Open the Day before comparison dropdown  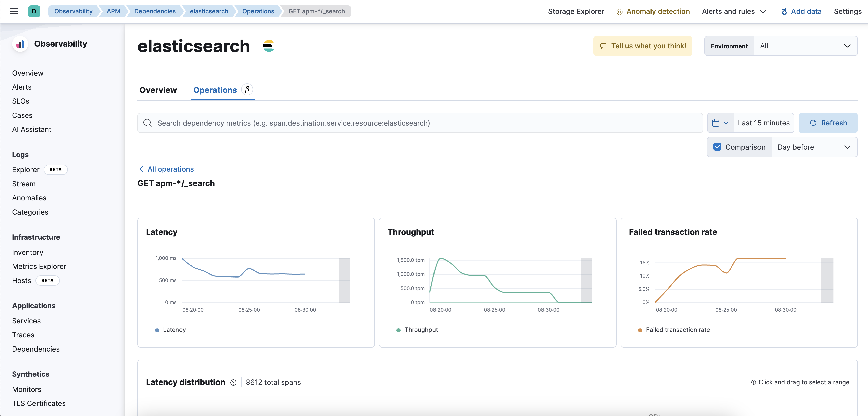point(814,147)
